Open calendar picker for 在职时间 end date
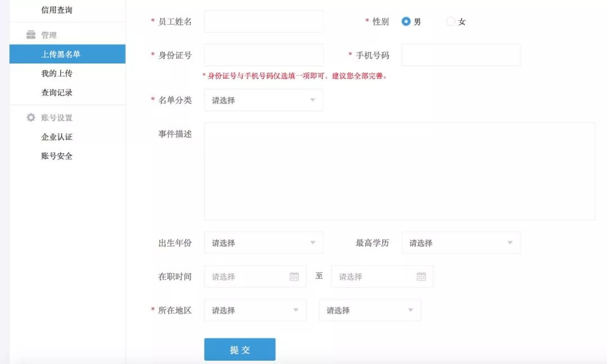Screen dimensions: 607x364 (x=420, y=276)
